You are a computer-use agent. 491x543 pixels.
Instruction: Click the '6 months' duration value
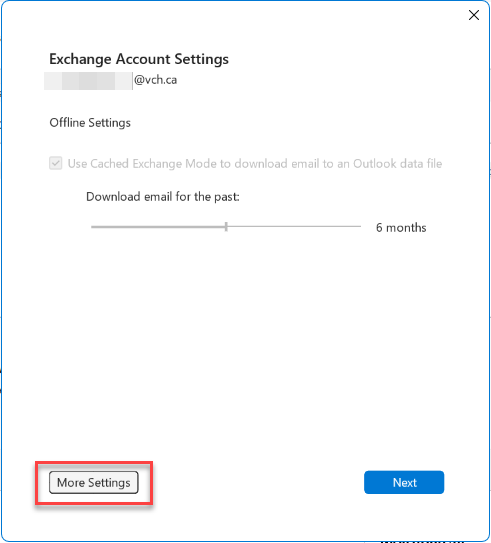[401, 228]
